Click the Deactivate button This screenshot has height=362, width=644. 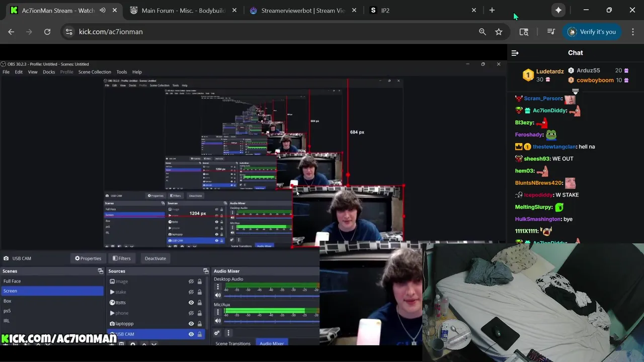pos(155,258)
